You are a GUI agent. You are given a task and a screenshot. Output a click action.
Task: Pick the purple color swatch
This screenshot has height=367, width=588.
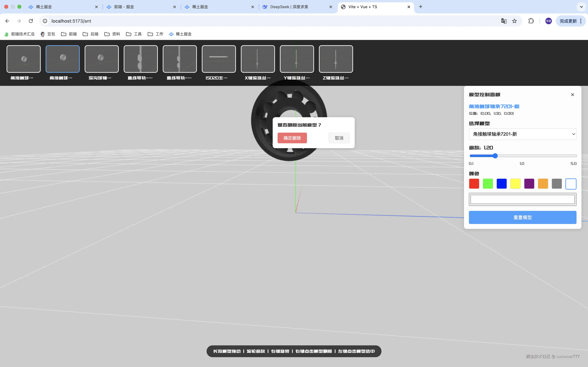[x=529, y=184]
